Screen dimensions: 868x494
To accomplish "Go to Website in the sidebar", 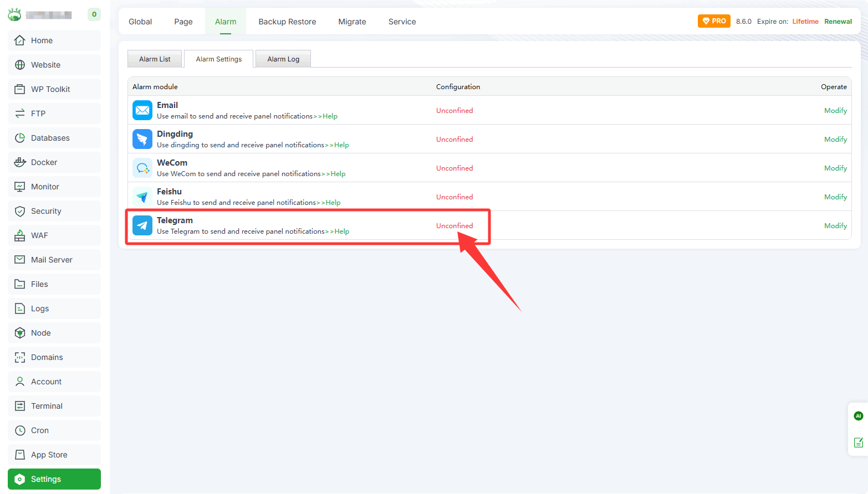I will pyautogui.click(x=54, y=65).
